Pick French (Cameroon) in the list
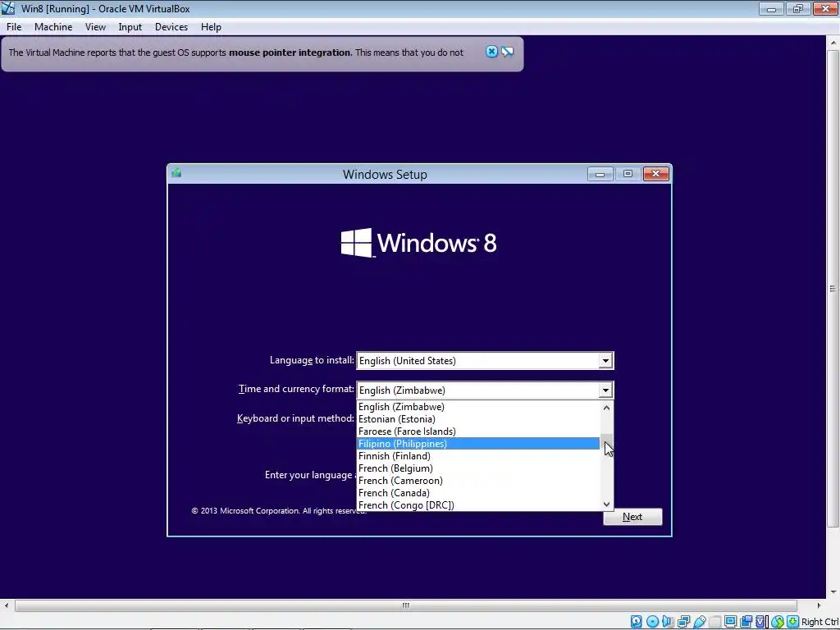The image size is (840, 630). pos(478,481)
